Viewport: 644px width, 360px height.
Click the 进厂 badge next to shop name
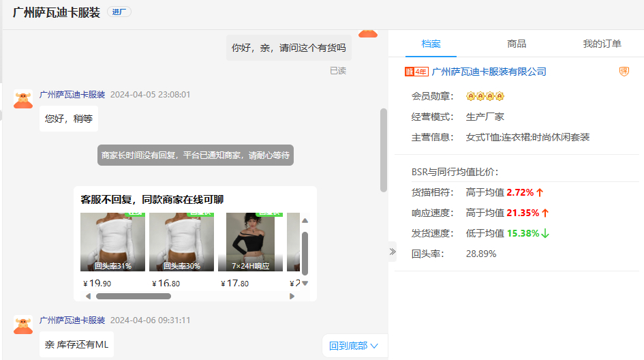[x=119, y=12]
